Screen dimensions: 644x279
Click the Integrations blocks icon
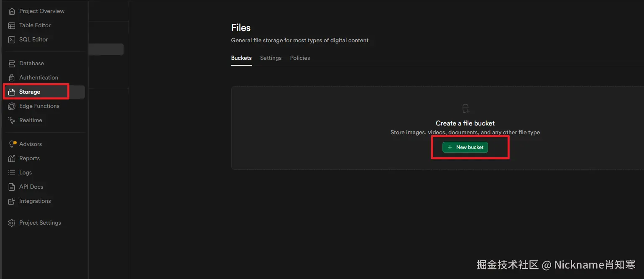[x=12, y=201]
